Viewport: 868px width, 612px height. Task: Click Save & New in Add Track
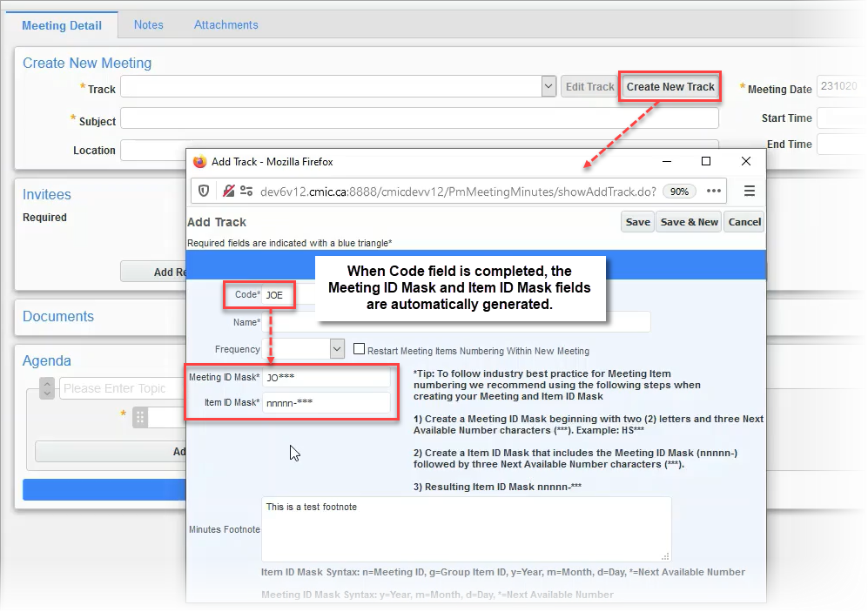(689, 222)
